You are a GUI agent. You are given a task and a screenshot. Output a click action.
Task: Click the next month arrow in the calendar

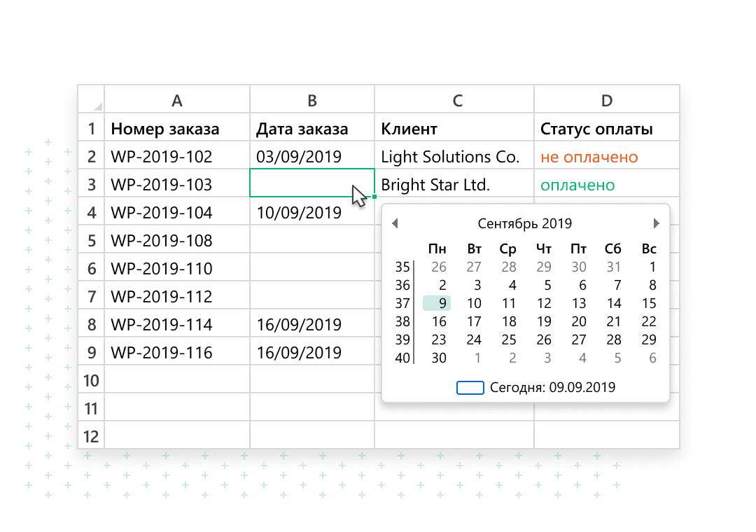click(x=657, y=223)
